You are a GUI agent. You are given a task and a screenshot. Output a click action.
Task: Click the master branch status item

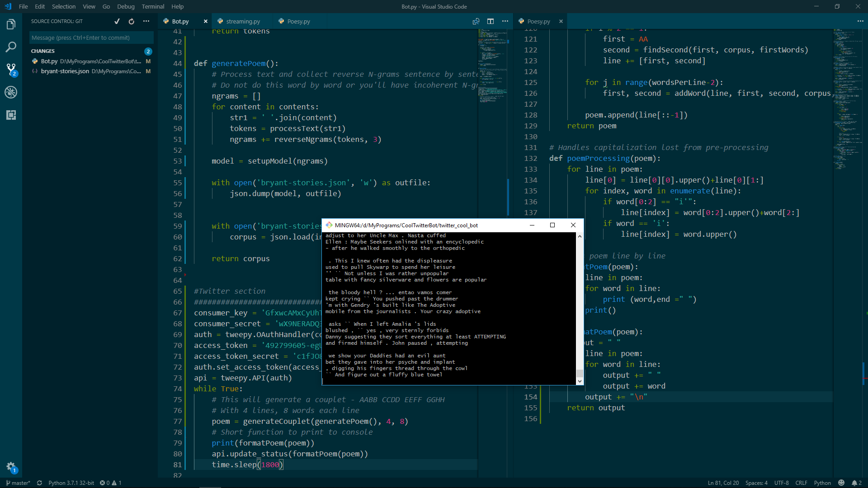point(18,483)
